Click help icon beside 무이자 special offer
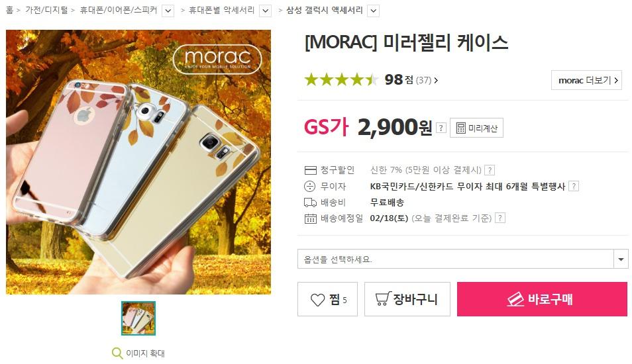The height and width of the screenshot is (364, 632). point(574,186)
